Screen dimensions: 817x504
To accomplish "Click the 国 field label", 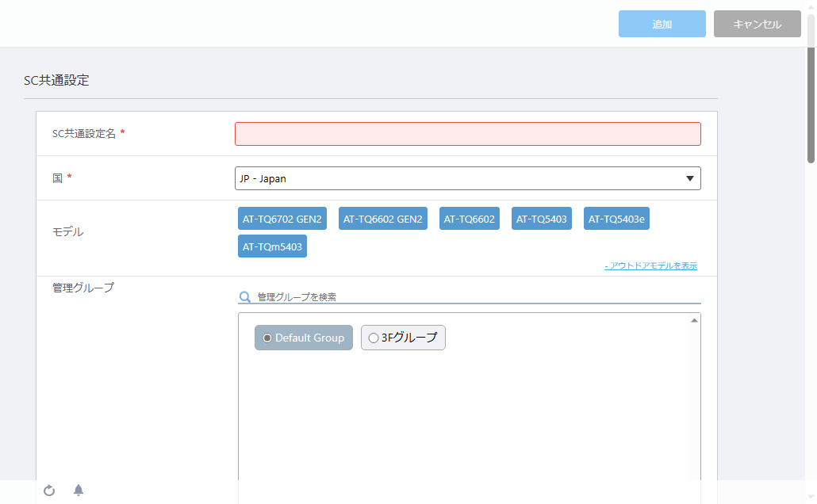I will click(x=57, y=178).
